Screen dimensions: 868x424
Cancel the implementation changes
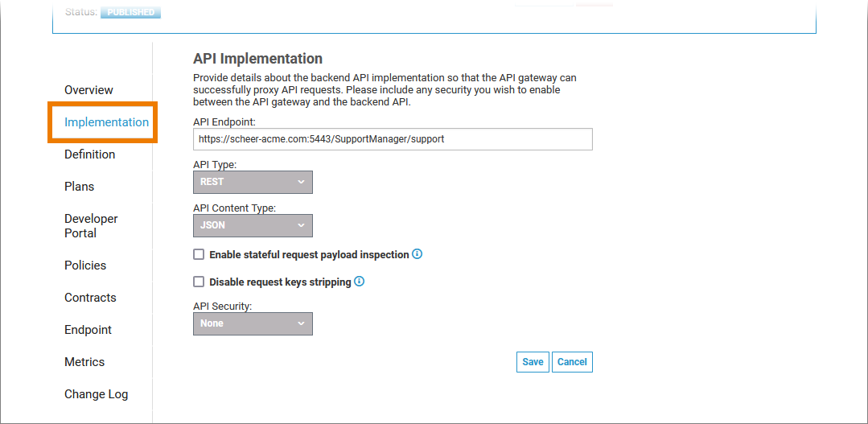(572, 362)
